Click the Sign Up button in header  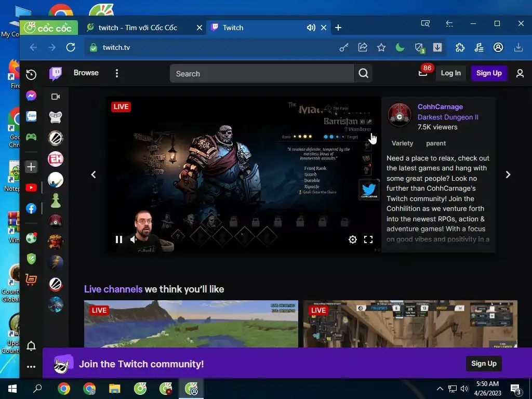click(488, 73)
